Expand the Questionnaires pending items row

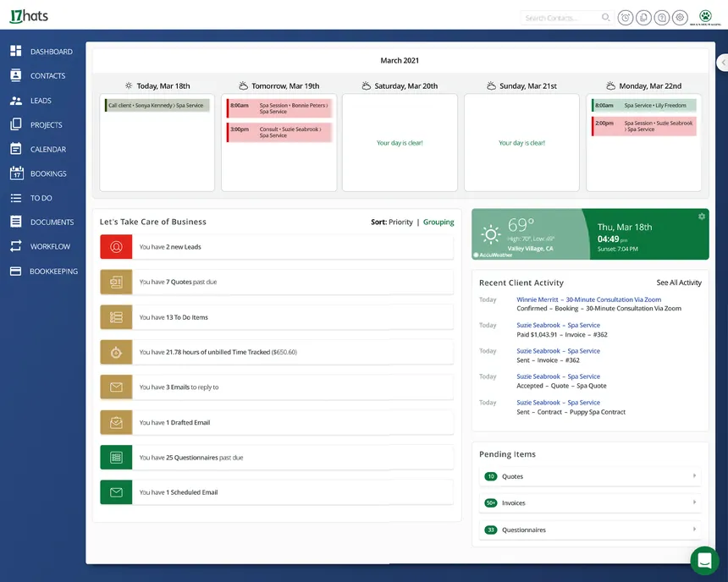point(589,530)
